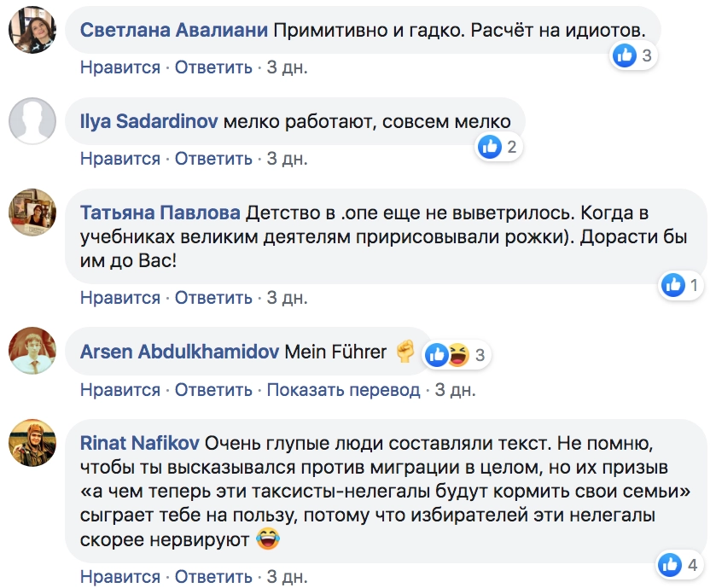Screen dimensions: 716x588
Task: Click like reaction icon on Rinat Nafikov's comment
Action: pyautogui.click(x=671, y=564)
